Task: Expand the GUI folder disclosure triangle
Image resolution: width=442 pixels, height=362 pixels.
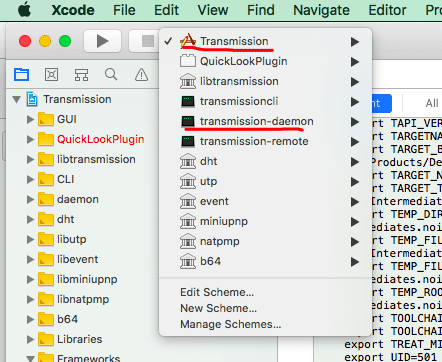Action: click(x=30, y=119)
